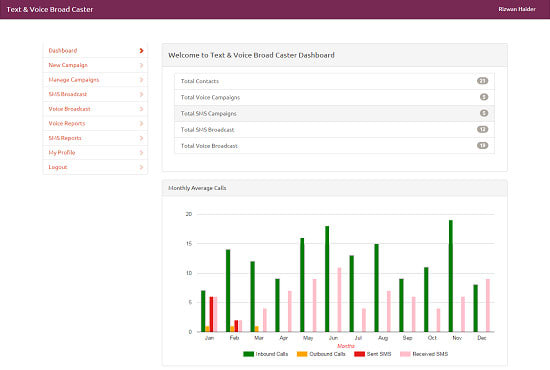Click the chevron icon beside Dashboard
The height and width of the screenshot is (370, 550).
(141, 51)
